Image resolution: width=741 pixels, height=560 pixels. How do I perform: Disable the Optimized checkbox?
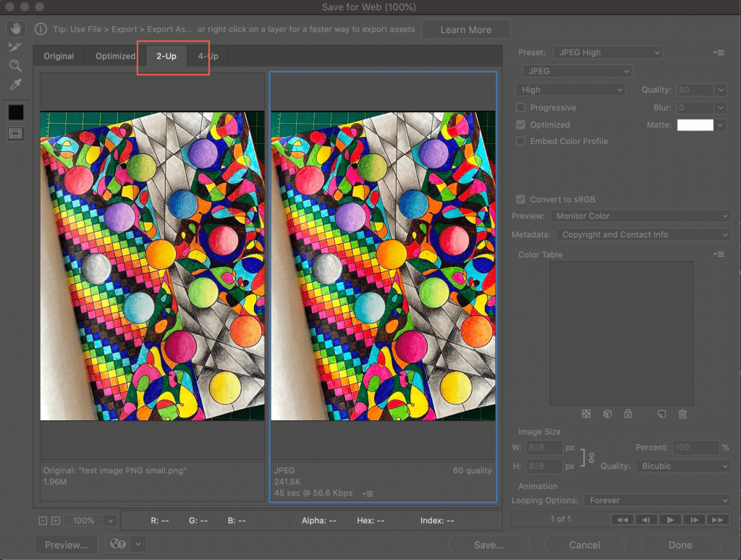pyautogui.click(x=519, y=124)
